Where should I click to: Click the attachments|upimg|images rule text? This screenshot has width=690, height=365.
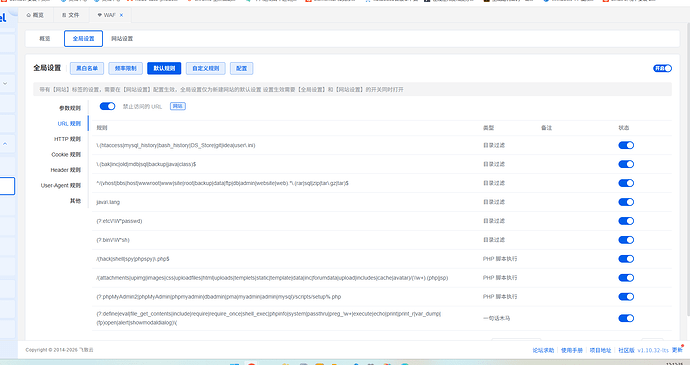pyautogui.click(x=272, y=278)
